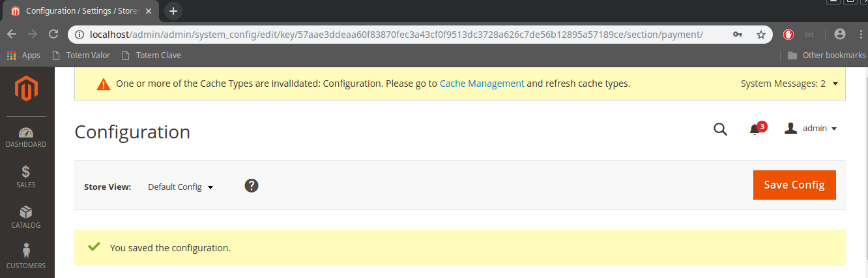This screenshot has width=868, height=278.
Task: Expand the Default Config store view dropdown
Action: pos(181,187)
